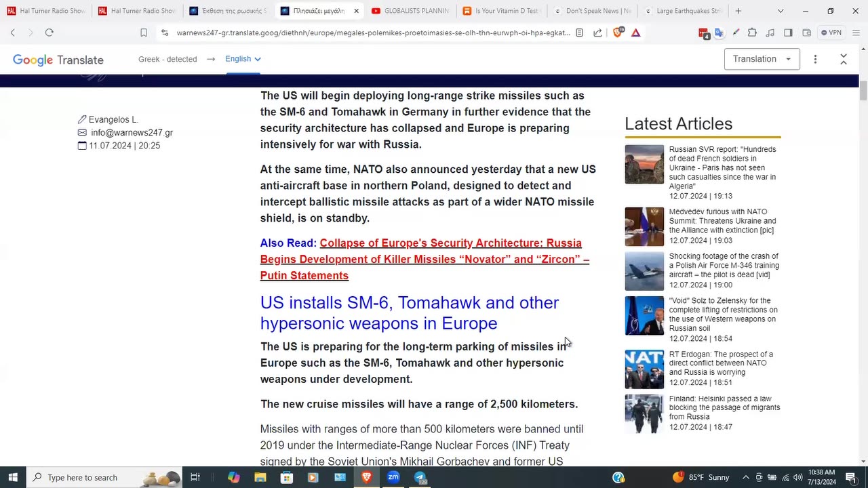Open the Russian SVR report article link
This screenshot has width=868, height=488.
(x=723, y=167)
